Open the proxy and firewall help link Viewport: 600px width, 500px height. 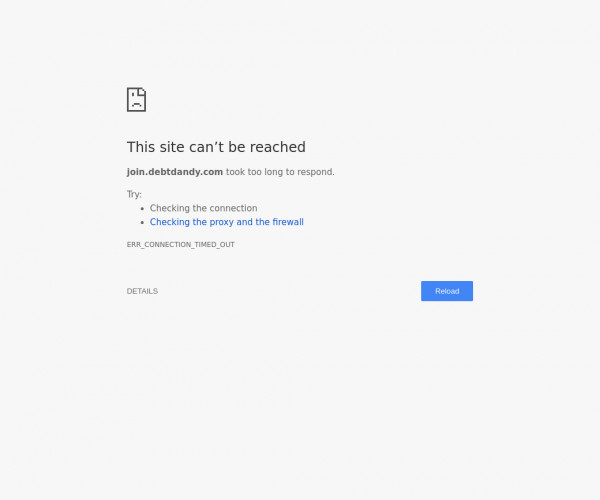[227, 222]
